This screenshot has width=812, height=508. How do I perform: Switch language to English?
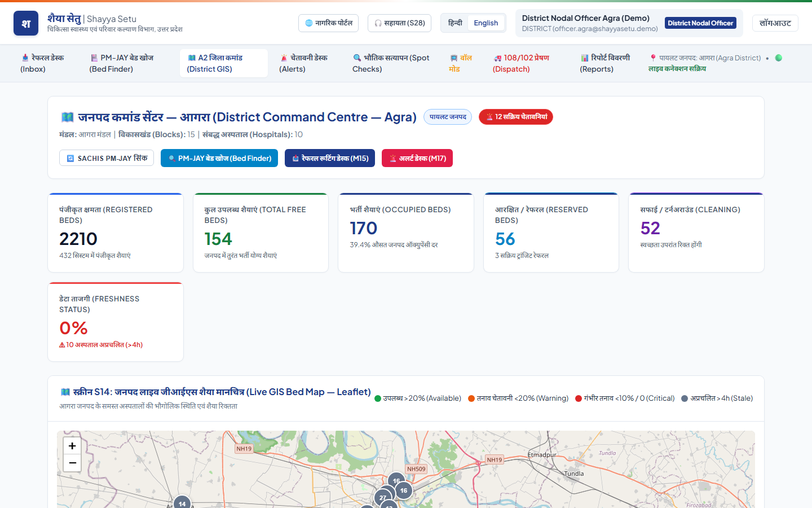coord(486,23)
